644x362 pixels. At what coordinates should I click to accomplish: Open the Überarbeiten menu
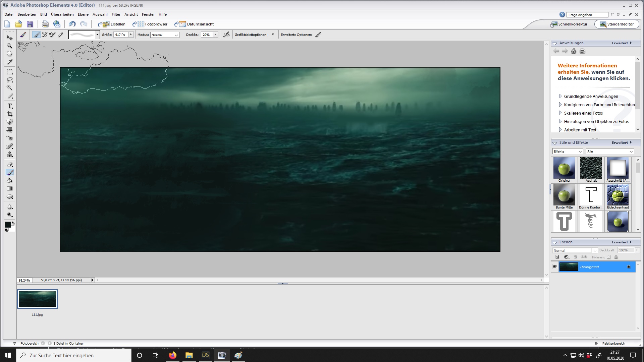(62, 14)
